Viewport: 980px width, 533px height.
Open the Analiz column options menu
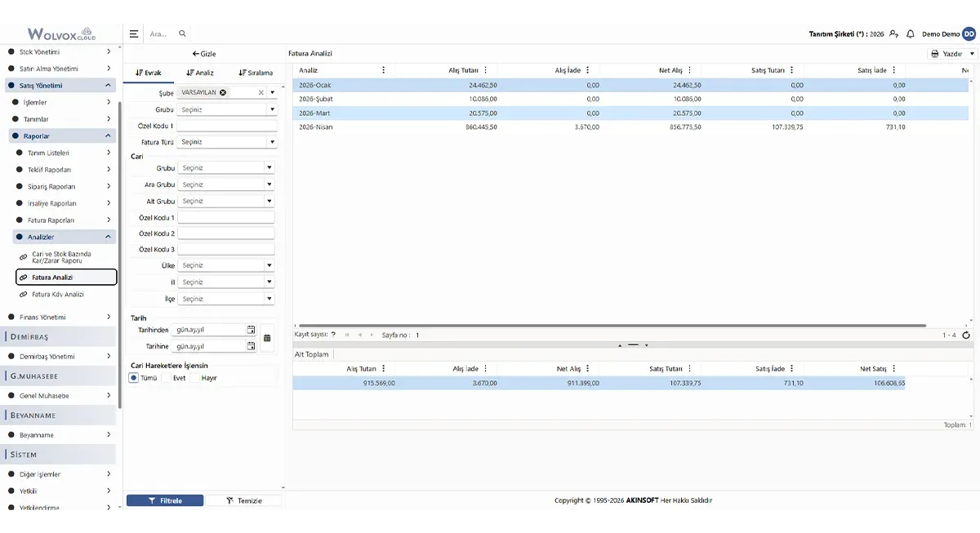tap(384, 70)
